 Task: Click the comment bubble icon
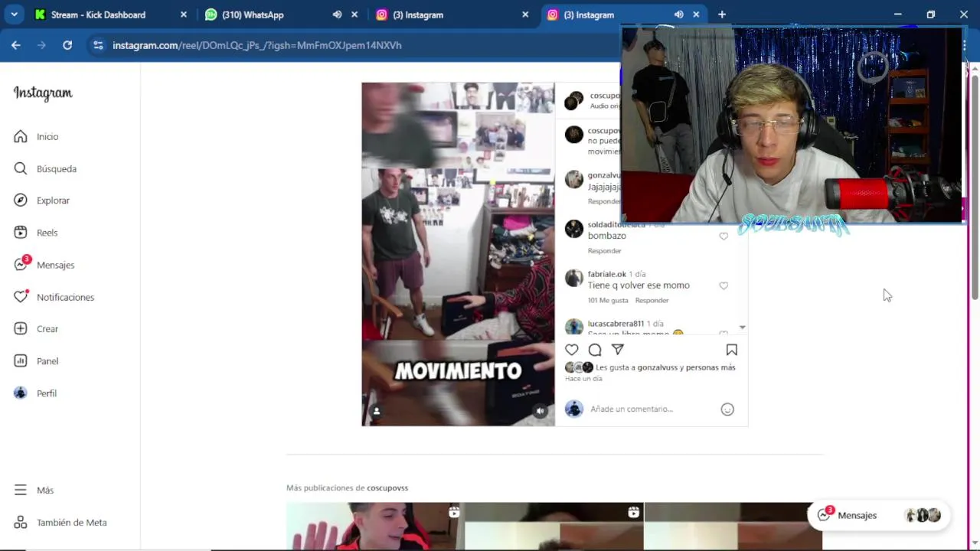[595, 350]
